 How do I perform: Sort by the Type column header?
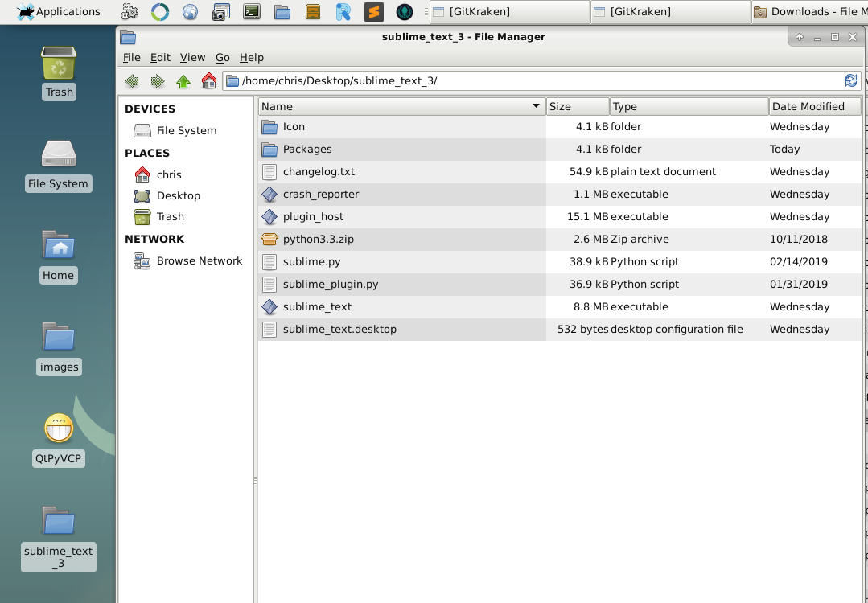[x=689, y=106]
